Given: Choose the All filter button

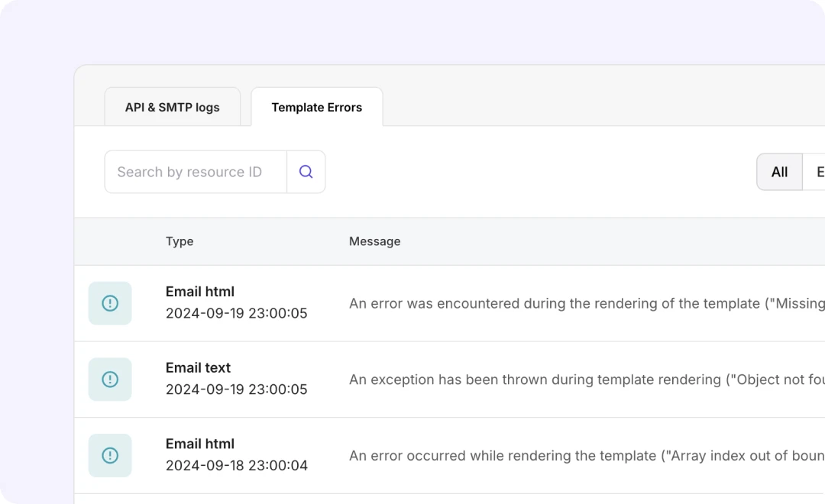Looking at the screenshot, I should click(779, 172).
